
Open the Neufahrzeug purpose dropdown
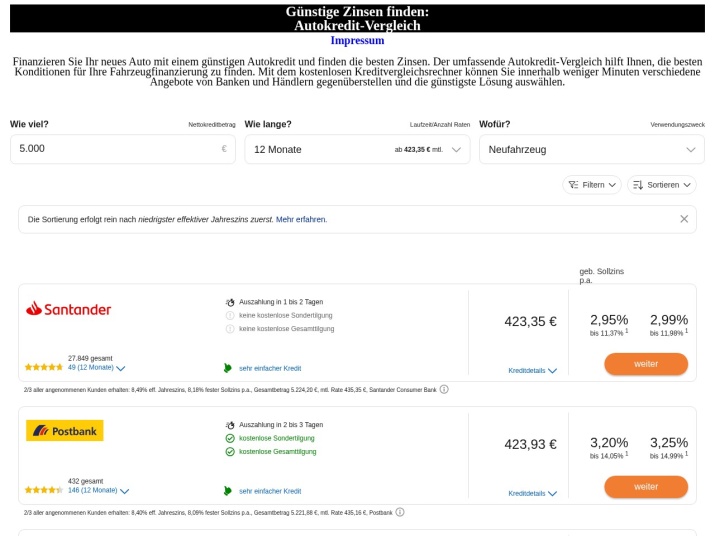click(591, 149)
